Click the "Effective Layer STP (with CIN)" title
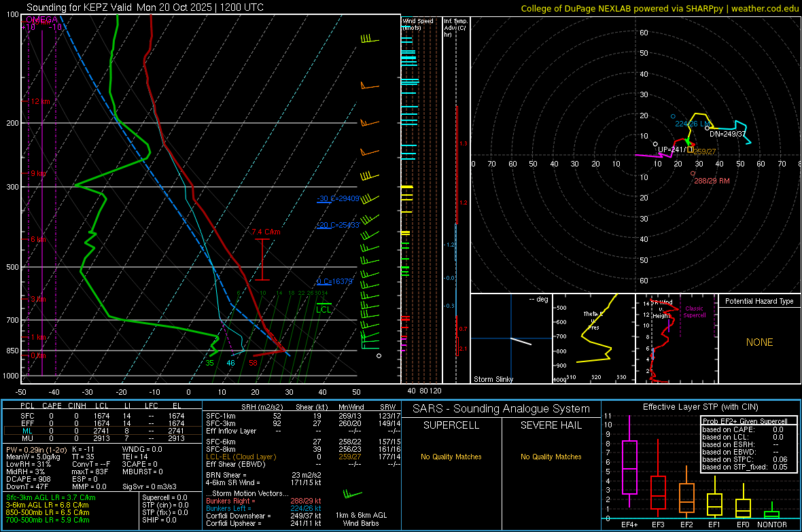Viewport: 802px width, 532px height. [700, 407]
